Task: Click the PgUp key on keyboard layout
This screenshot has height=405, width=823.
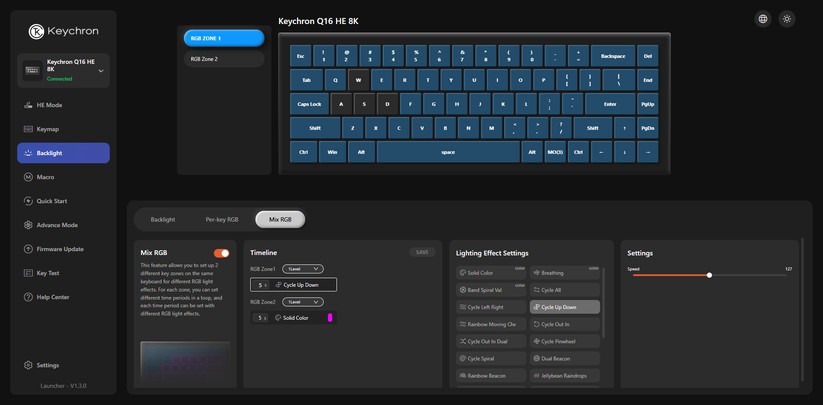Action: [648, 104]
